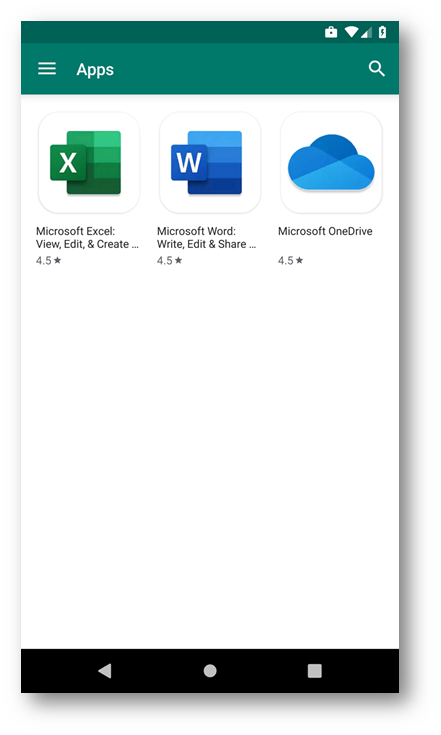
Task: Open the Microsoft OneDrive cloud icon
Action: [331, 163]
